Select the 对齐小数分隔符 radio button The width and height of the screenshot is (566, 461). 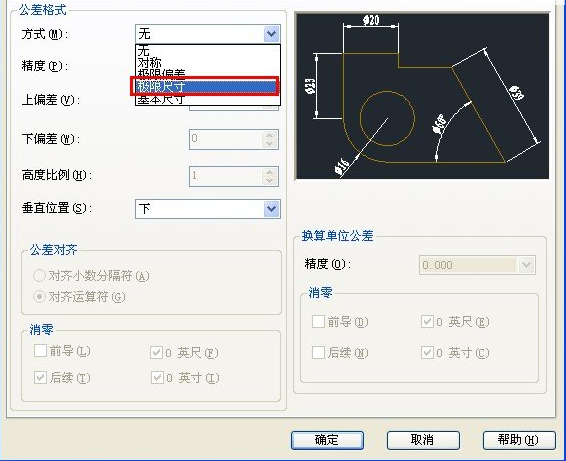39,276
